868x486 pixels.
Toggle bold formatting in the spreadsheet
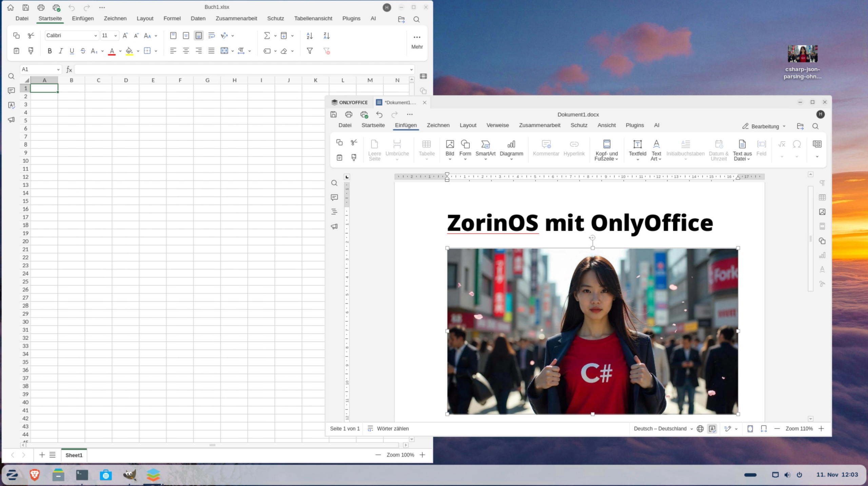(50, 51)
